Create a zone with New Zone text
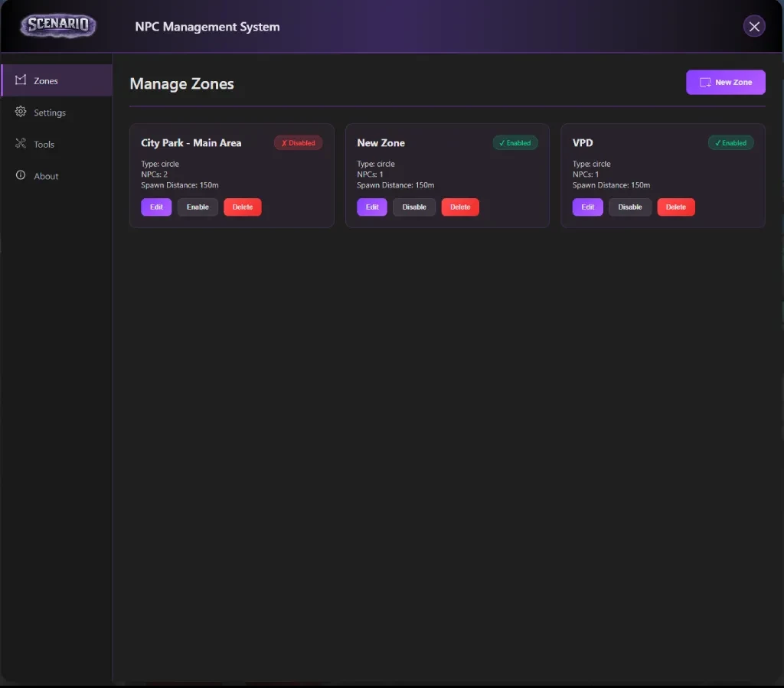This screenshot has width=784, height=688. [733, 83]
